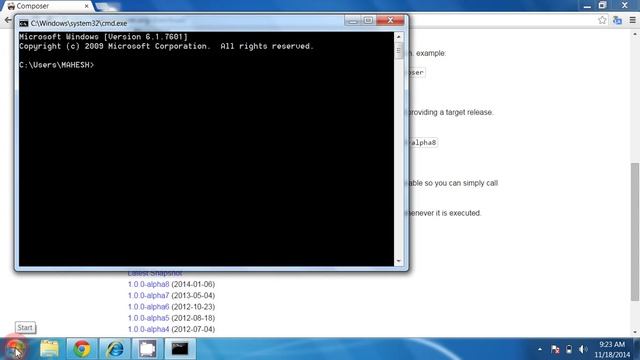Minimize the Chrome window
This screenshot has height=360, width=640.
click(587, 6)
